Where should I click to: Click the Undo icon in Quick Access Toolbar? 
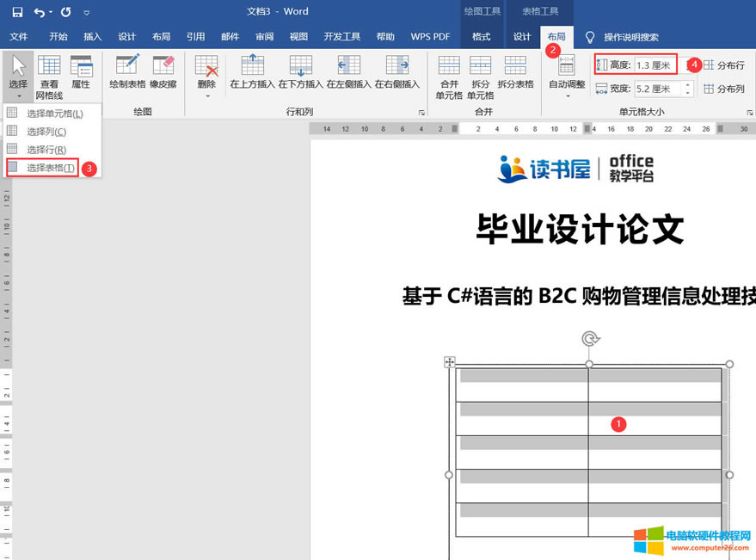pos(39,11)
